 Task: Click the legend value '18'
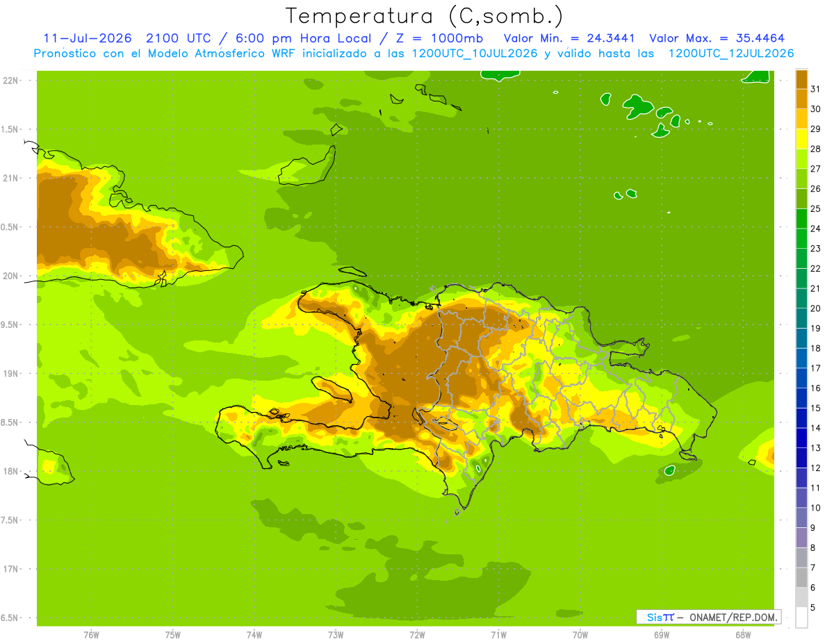click(816, 348)
